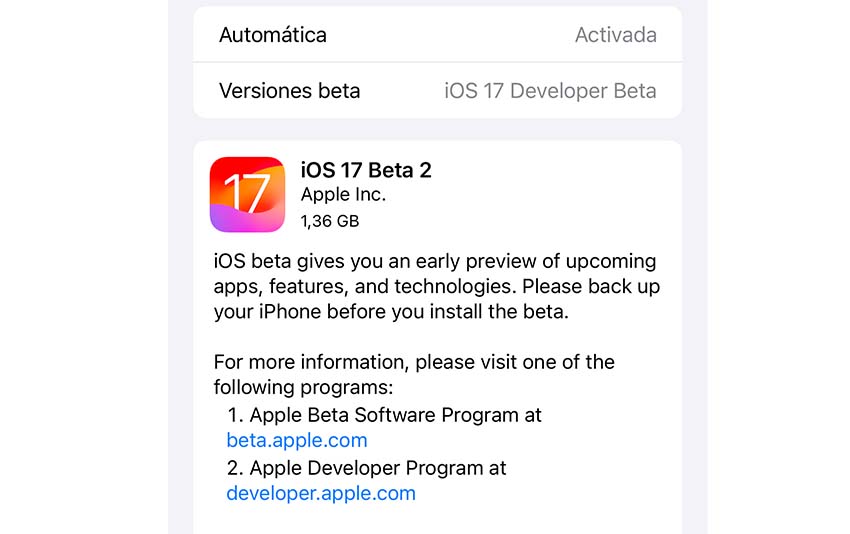This screenshot has width=850, height=534.
Task: Tap the 'following programs:' text line
Action: [x=303, y=388]
